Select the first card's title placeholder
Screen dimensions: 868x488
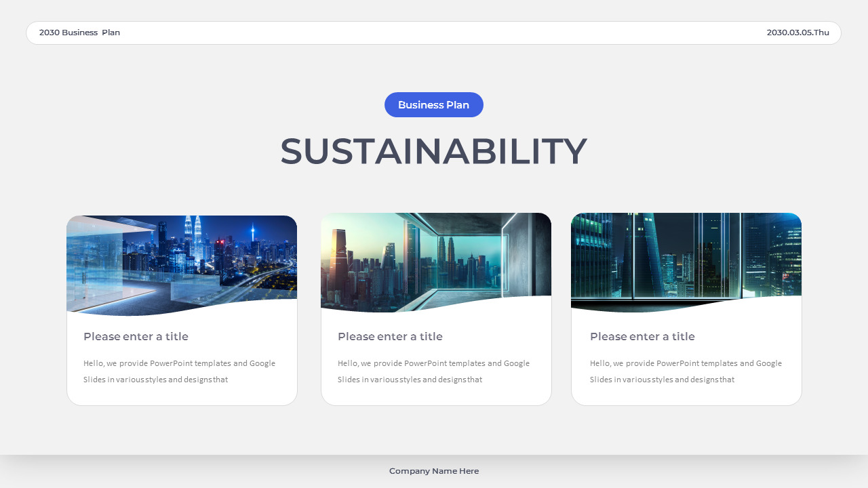coord(136,336)
